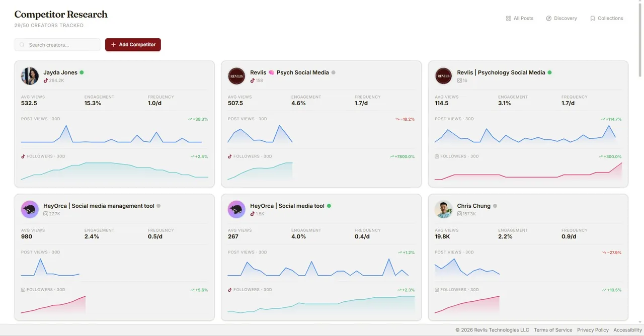
Task: Click Revlis Psych Social Media avatar
Action: click(236, 76)
